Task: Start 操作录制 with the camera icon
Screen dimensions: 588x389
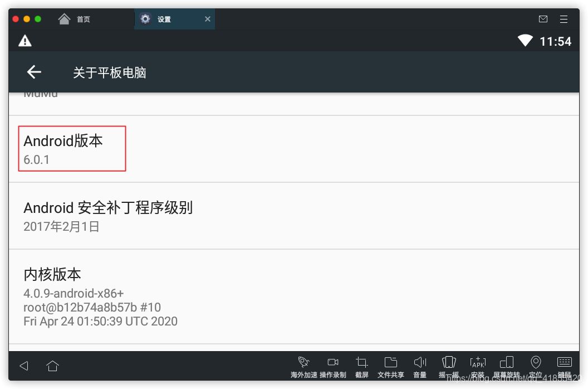Action: click(333, 367)
